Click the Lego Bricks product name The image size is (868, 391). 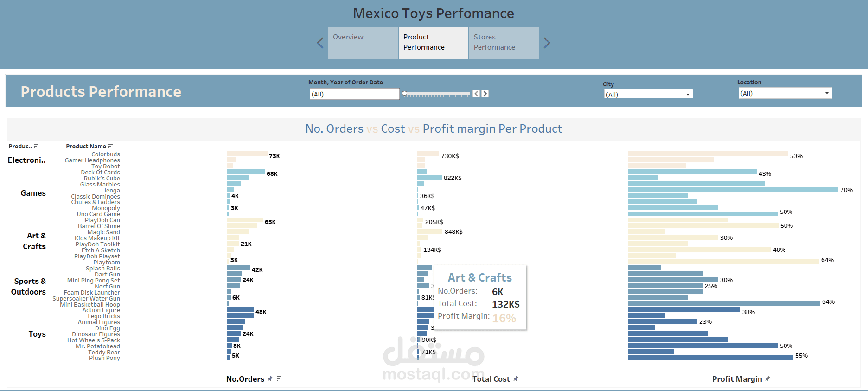104,316
